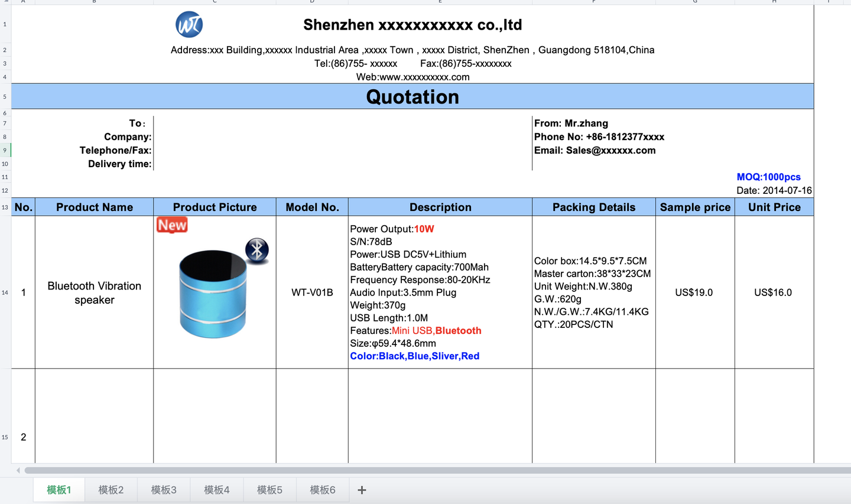Select the blue speaker product picture
Screen dimensions: 851x504
point(213,294)
